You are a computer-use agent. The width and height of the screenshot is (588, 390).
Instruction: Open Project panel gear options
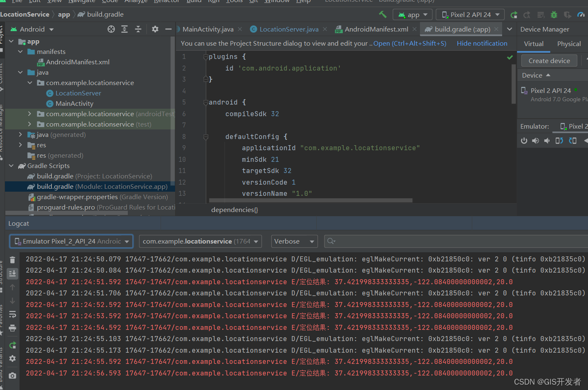click(x=155, y=29)
